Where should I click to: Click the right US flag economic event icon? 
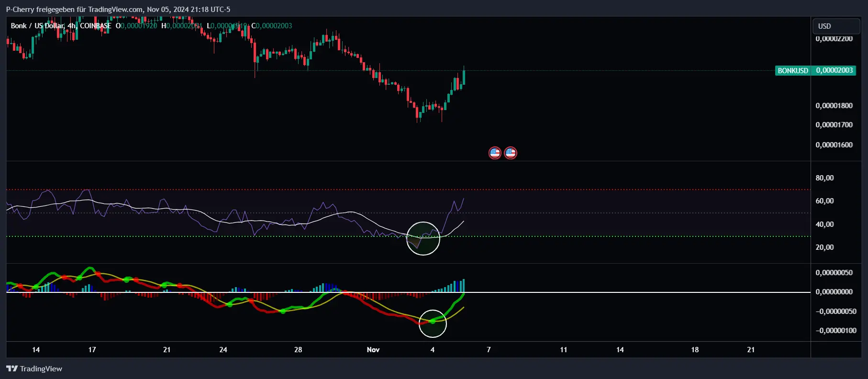tap(511, 153)
